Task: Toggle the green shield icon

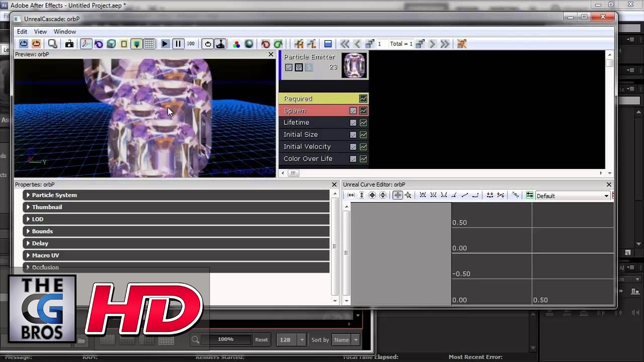Action: 136,44
